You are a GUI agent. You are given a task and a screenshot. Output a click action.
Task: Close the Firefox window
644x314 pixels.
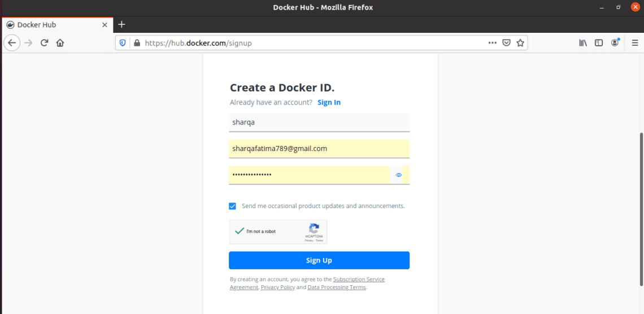pos(634,7)
